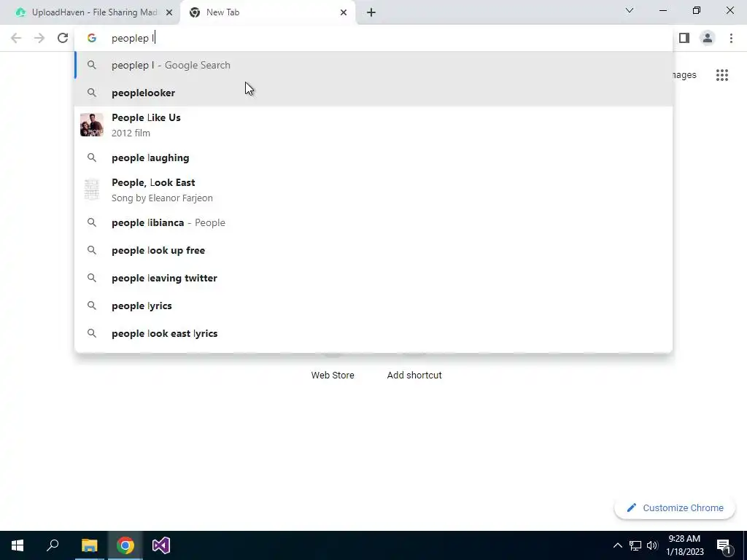Open the Chrome three-dot menu
Screen dimensions: 747x560
pos(731,38)
